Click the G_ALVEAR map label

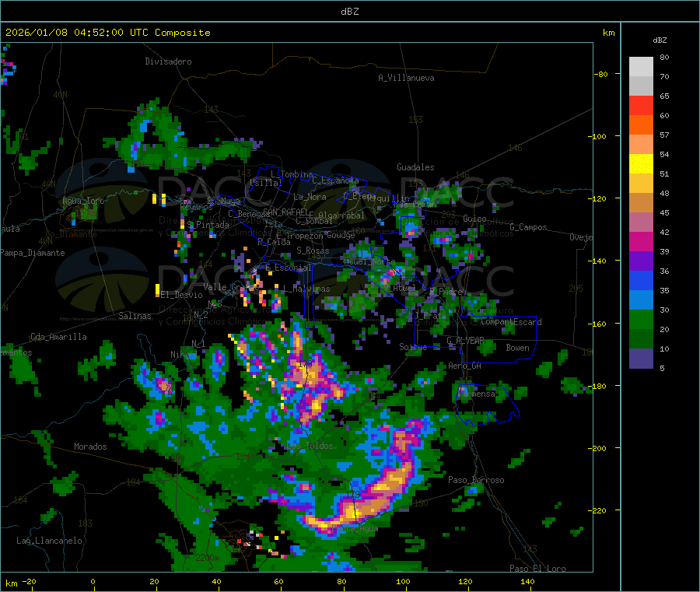coord(465,341)
